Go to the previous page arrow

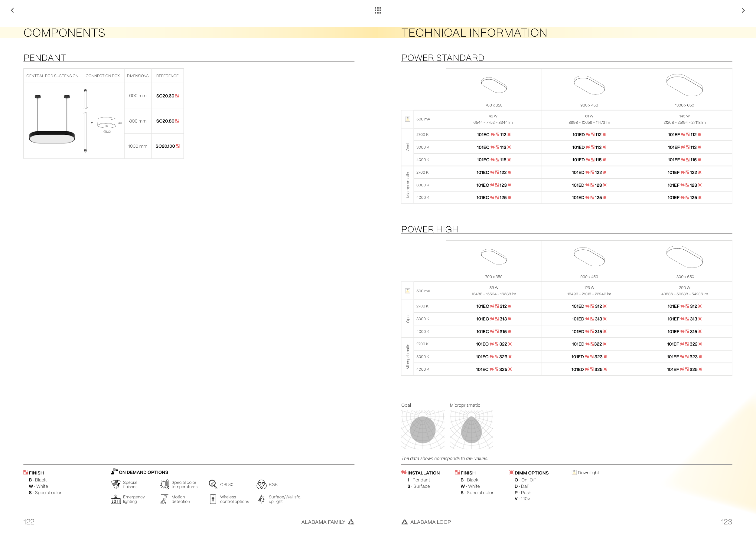[12, 11]
